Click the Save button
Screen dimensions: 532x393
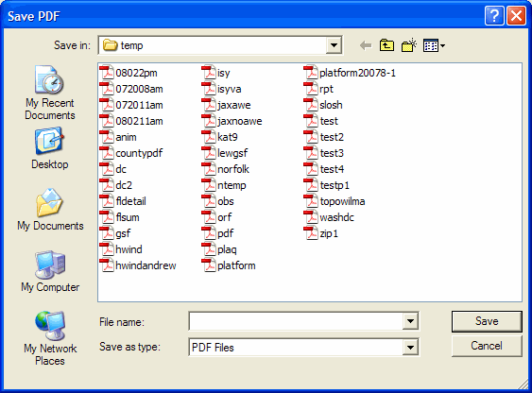point(487,321)
